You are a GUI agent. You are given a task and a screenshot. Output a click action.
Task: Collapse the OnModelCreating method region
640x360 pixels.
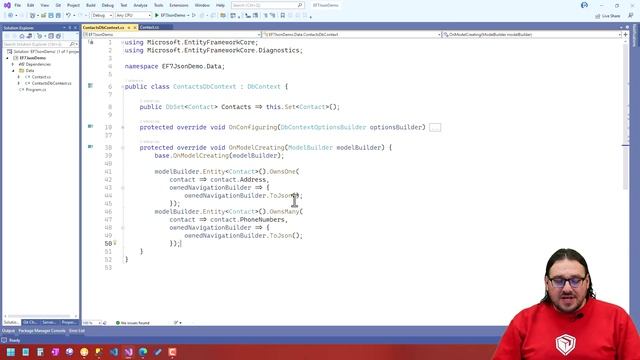(123, 147)
